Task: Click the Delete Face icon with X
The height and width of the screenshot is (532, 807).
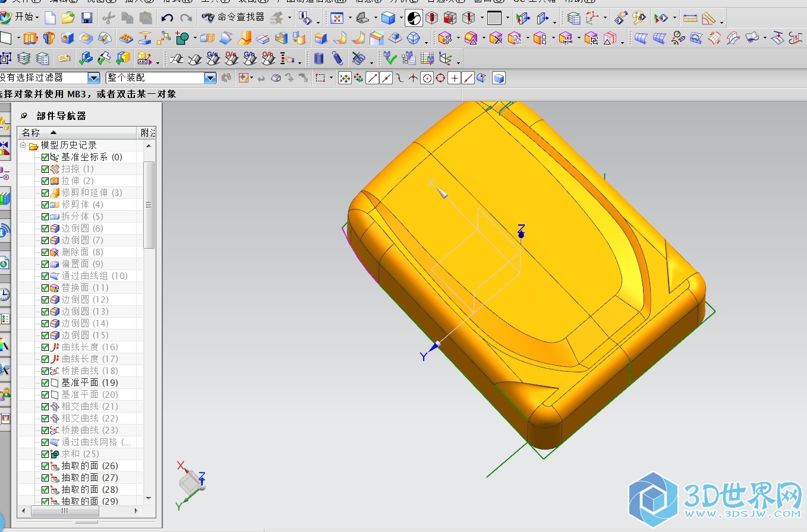Action: [x=496, y=39]
